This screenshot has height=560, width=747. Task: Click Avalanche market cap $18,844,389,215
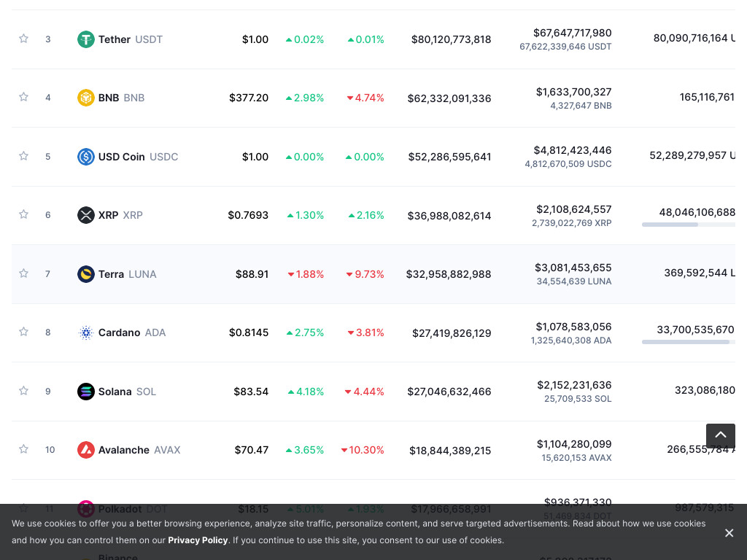(x=450, y=450)
